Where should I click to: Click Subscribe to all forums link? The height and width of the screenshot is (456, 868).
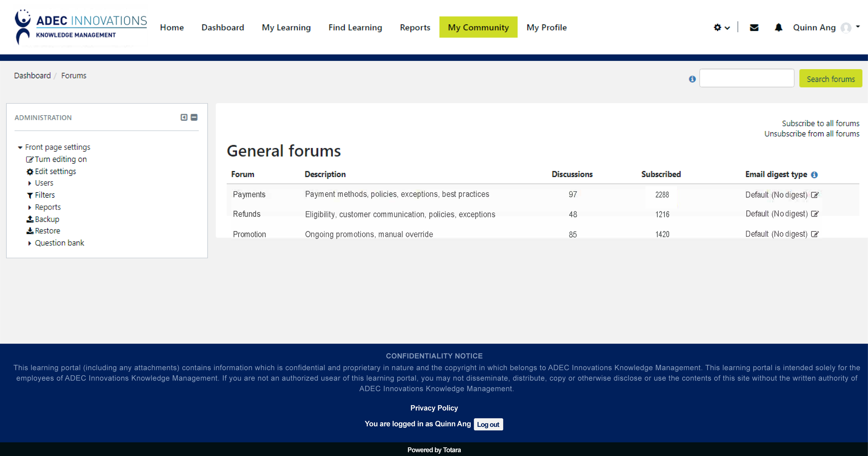[x=821, y=123]
